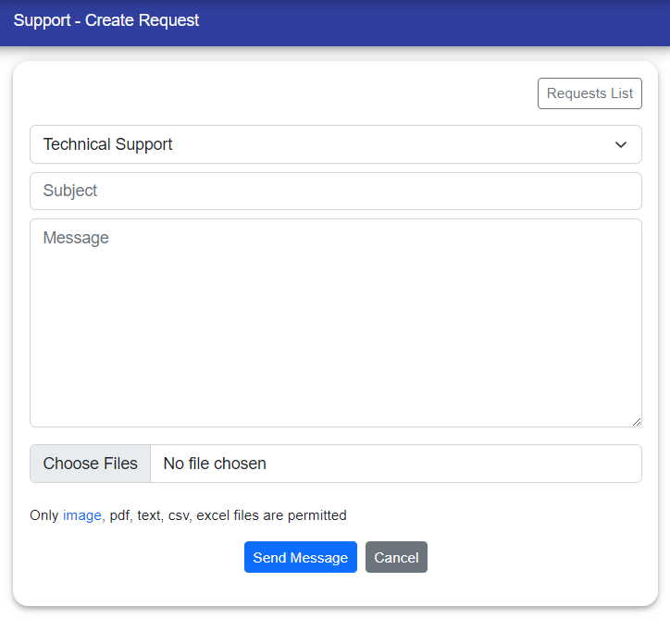This screenshot has width=670, height=644.
Task: Grab the Message box resize handle
Action: pyautogui.click(x=636, y=421)
